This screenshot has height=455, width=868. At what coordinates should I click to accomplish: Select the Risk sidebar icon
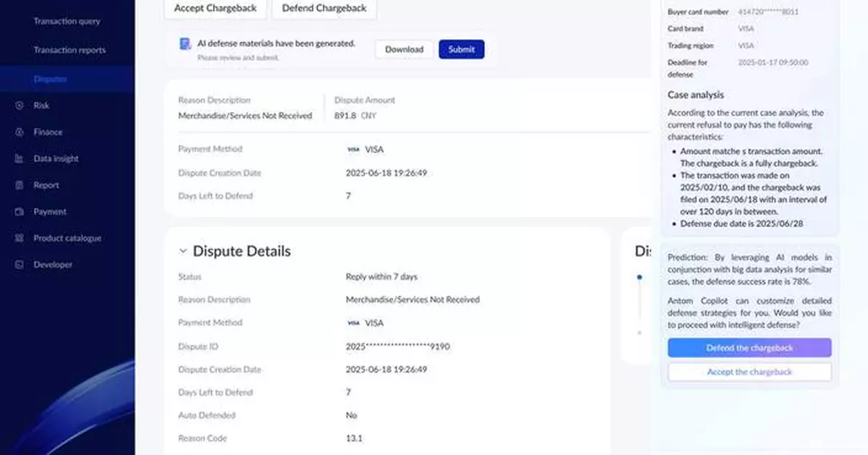18,105
